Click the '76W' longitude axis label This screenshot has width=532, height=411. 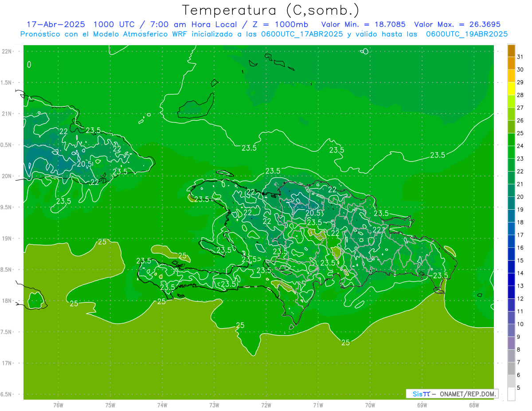tap(58, 405)
